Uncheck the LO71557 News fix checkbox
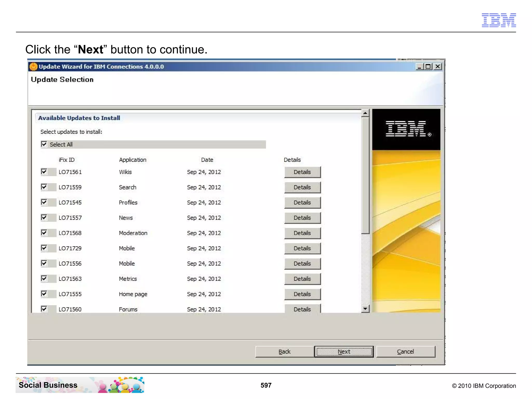 44,217
